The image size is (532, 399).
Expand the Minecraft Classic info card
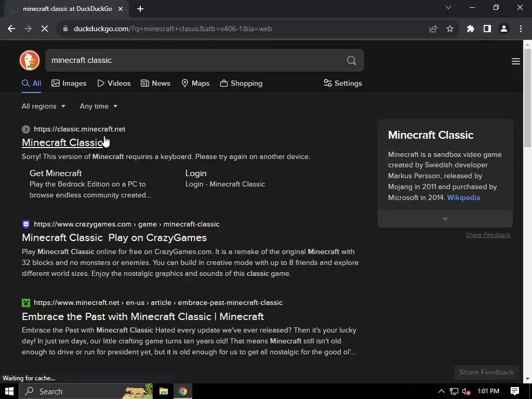point(445,219)
